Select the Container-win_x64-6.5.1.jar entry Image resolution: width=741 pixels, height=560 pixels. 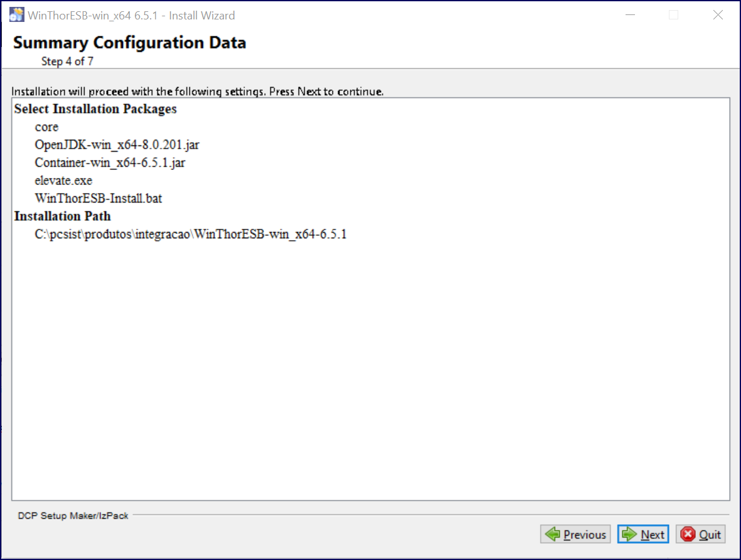[x=110, y=162]
